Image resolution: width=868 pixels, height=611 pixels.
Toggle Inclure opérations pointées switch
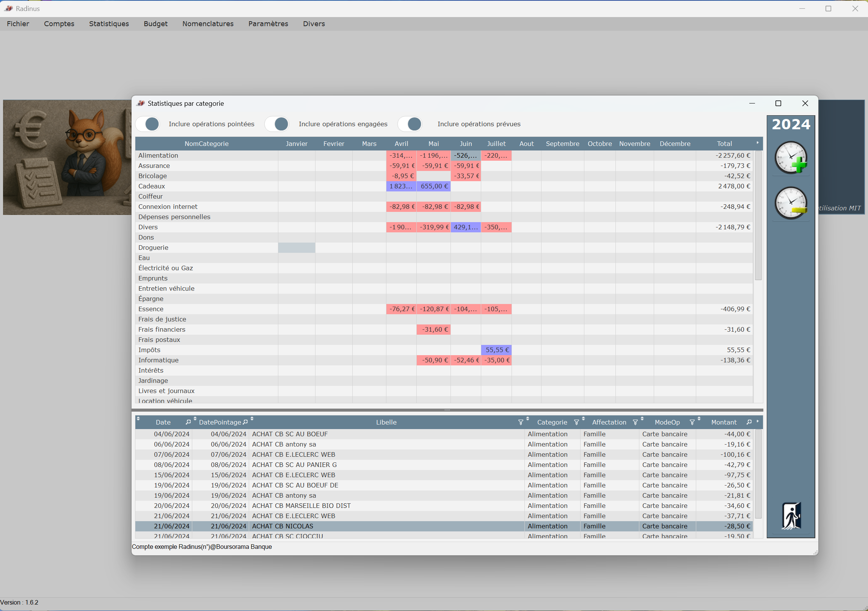click(148, 124)
